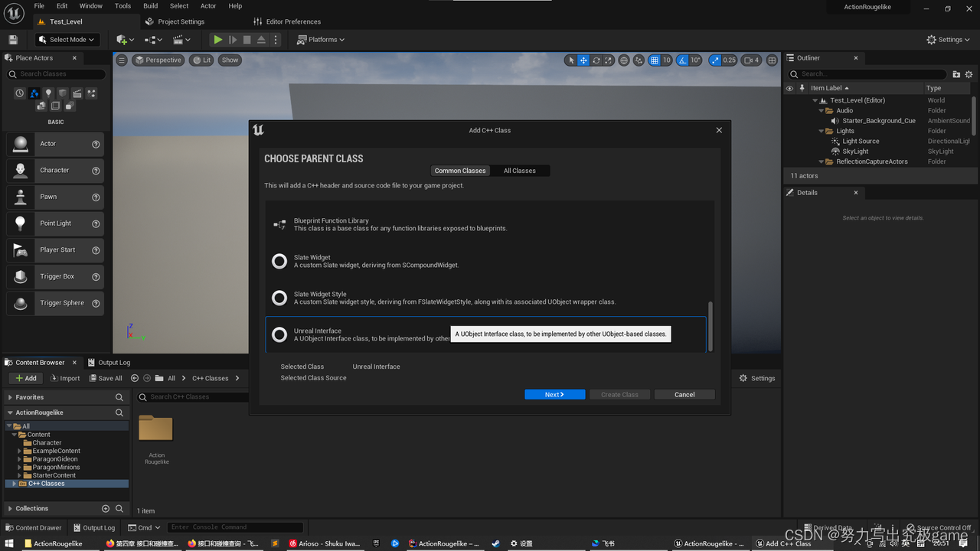
Task: Expand the Favorites section in Content Browser
Action: coord(10,397)
